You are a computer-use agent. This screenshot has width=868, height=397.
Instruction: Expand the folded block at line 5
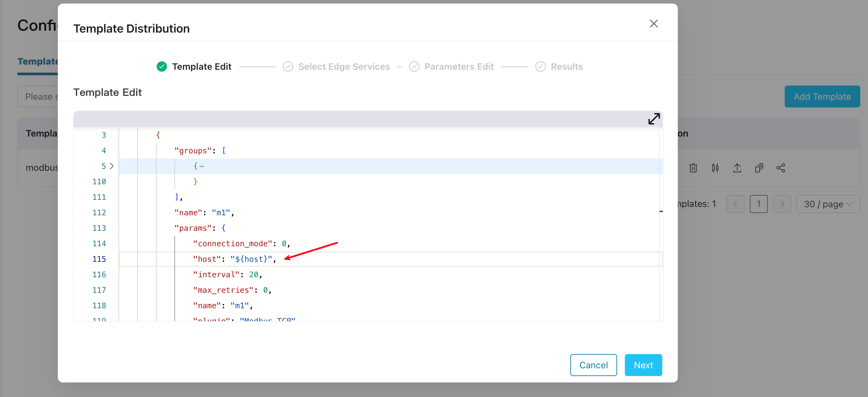click(111, 166)
